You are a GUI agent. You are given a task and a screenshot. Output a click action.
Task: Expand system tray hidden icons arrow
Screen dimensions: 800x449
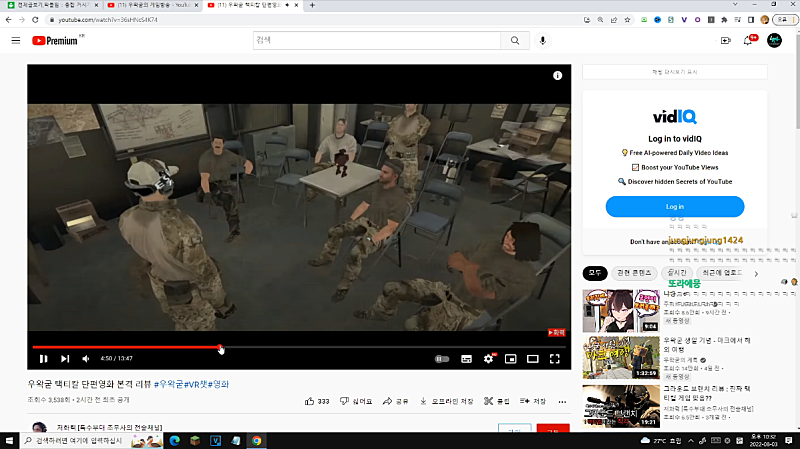[x=690, y=440]
